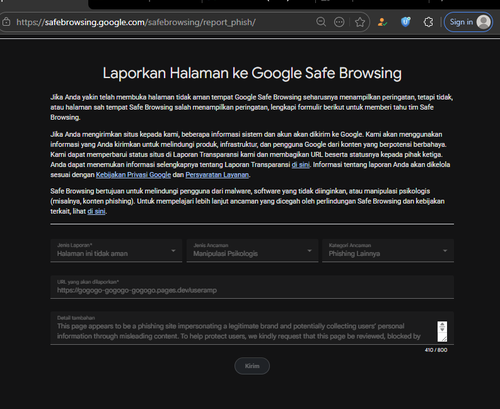Viewport: 500px width, 409px height.
Task: Click the URL yang akan dilaporkan field
Action: click(x=252, y=287)
